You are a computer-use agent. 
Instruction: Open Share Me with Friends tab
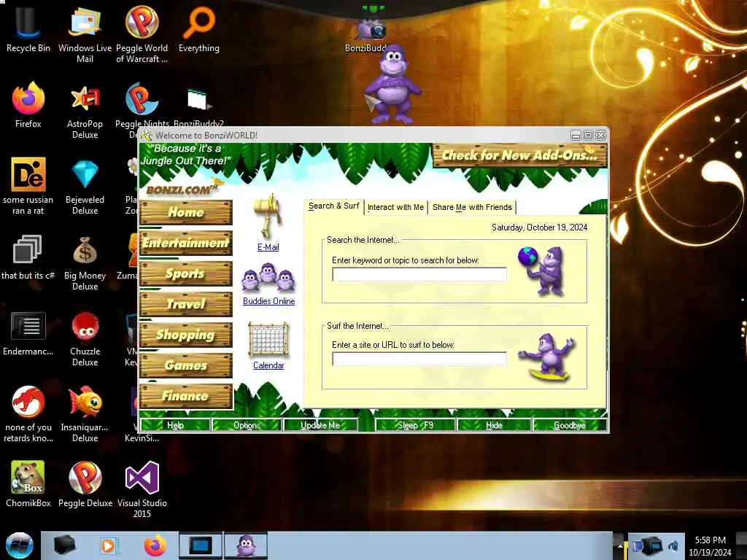click(x=472, y=207)
